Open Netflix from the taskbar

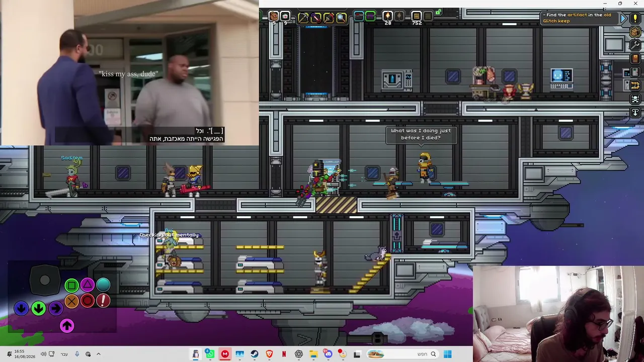(284, 354)
